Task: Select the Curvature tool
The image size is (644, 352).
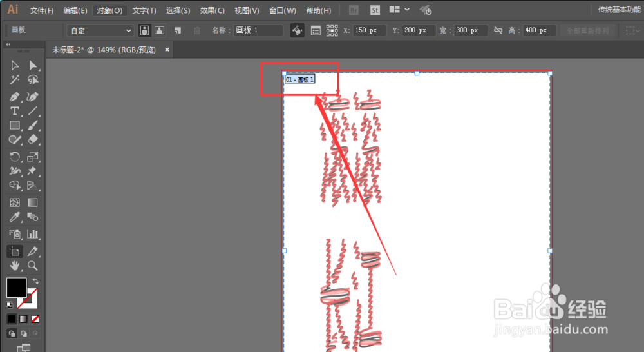Action: 32,97
